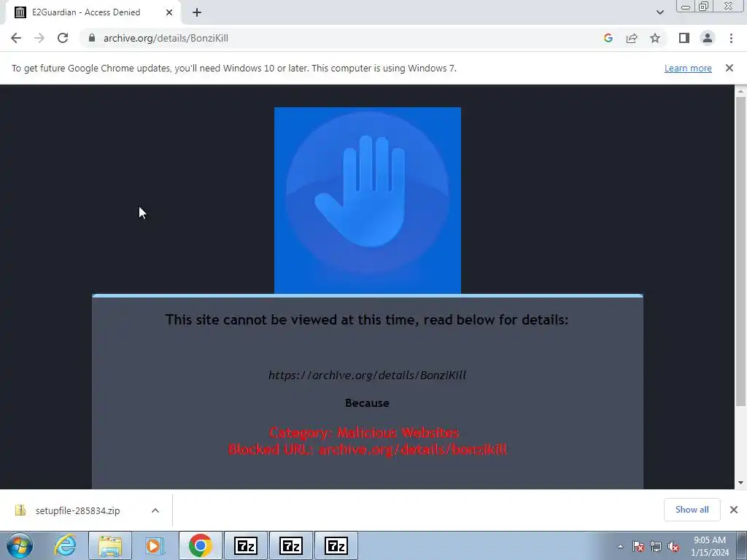
Task: Show hidden system tray icons
Action: tap(620, 546)
